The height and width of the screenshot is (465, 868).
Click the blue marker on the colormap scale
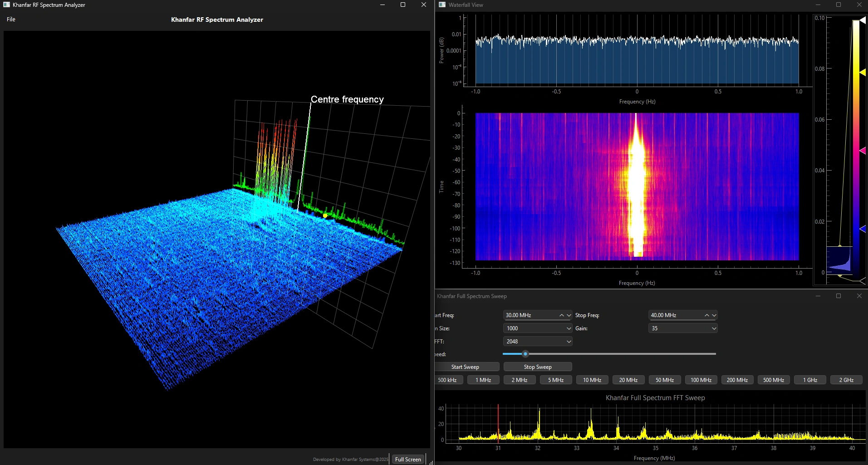click(863, 229)
